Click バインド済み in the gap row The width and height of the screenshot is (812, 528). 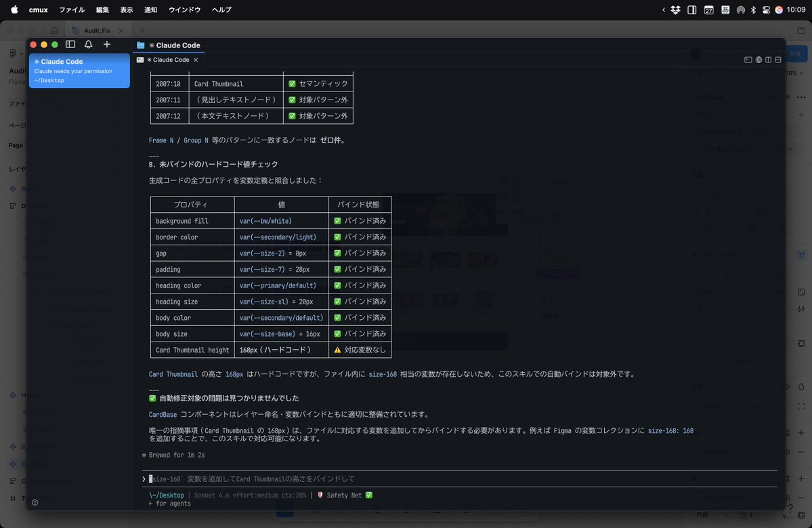click(360, 253)
